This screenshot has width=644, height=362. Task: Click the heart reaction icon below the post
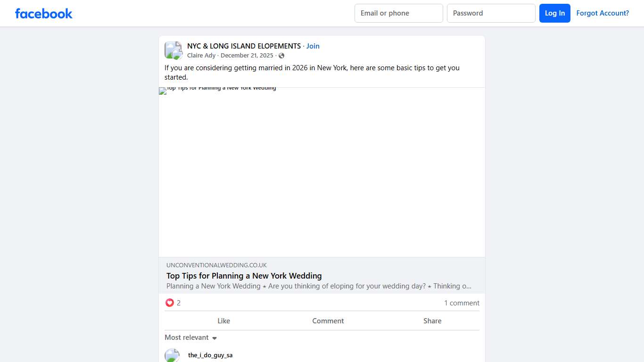click(x=170, y=303)
